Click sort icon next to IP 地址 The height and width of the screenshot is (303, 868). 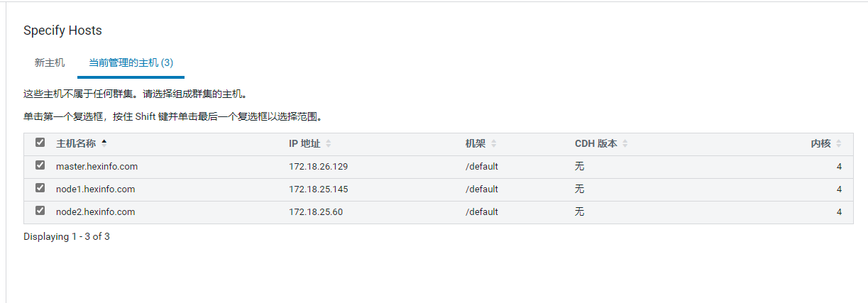coord(329,143)
